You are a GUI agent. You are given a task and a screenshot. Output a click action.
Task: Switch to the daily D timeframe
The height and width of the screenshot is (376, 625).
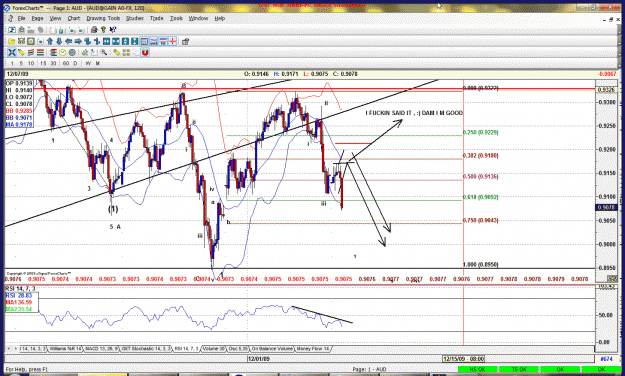(75, 63)
